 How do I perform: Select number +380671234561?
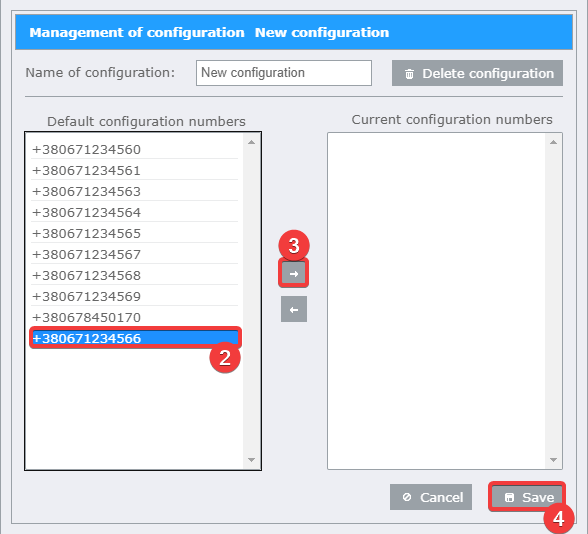tap(135, 170)
